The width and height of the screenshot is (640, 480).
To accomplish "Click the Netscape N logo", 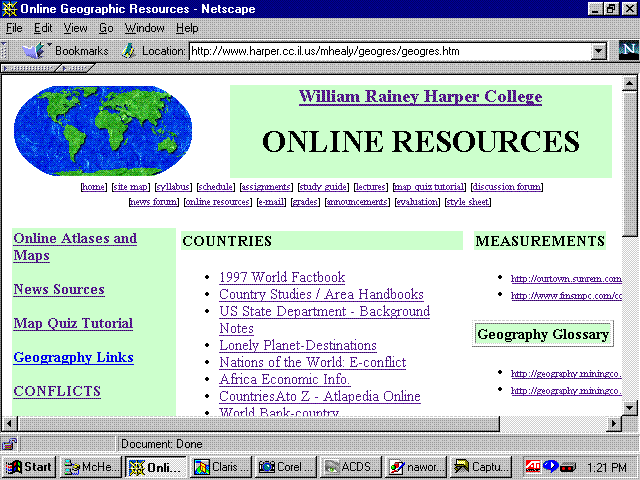I will tap(629, 51).
